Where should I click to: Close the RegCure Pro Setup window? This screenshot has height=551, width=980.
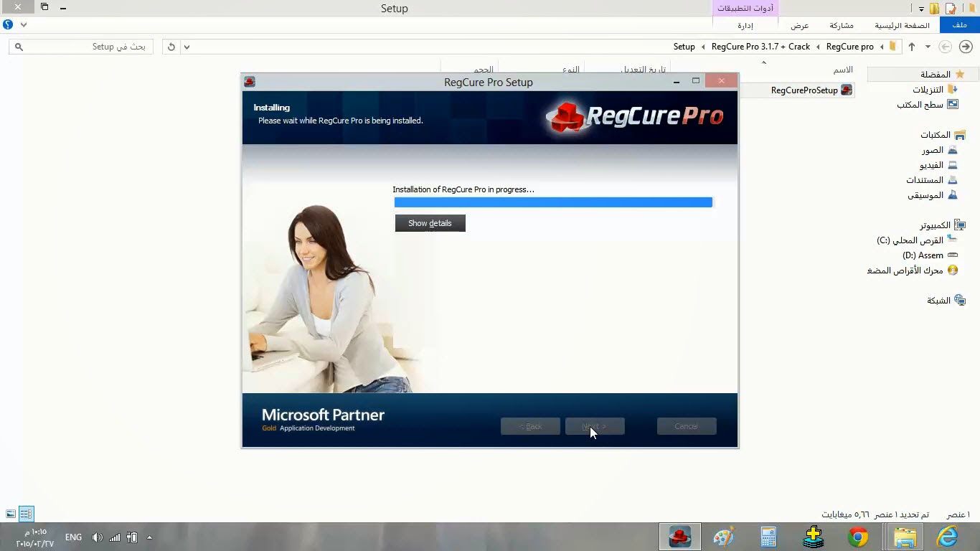point(721,81)
